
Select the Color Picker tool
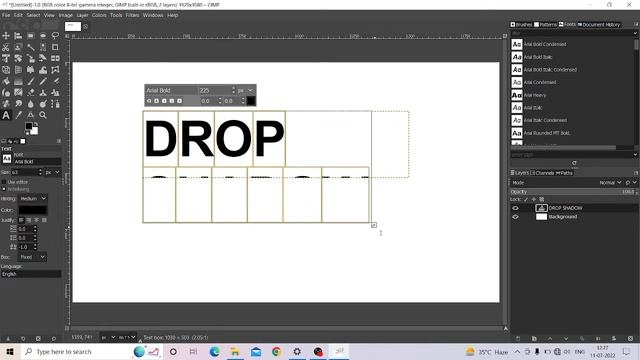[x=18, y=115]
